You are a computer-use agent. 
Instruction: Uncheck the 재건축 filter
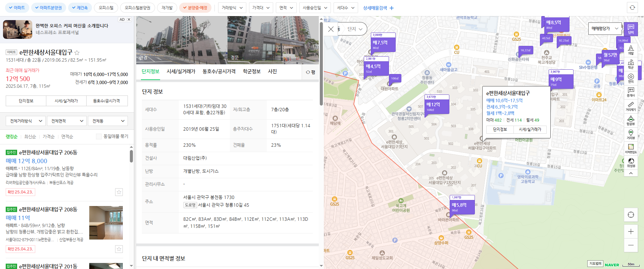80,8
